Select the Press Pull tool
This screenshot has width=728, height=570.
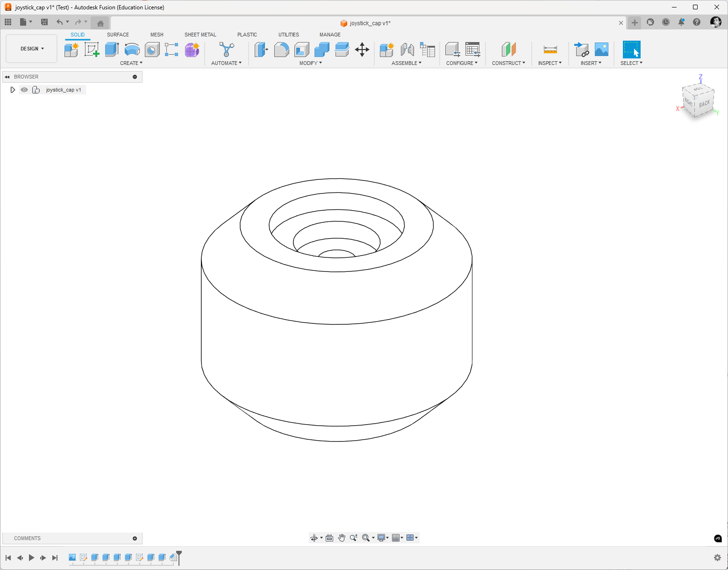pos(261,50)
